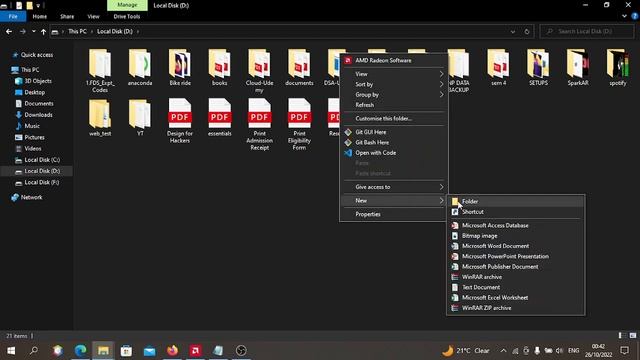Switch to the Home ribbon tab
This screenshot has height=360, width=640.
(x=40, y=16)
